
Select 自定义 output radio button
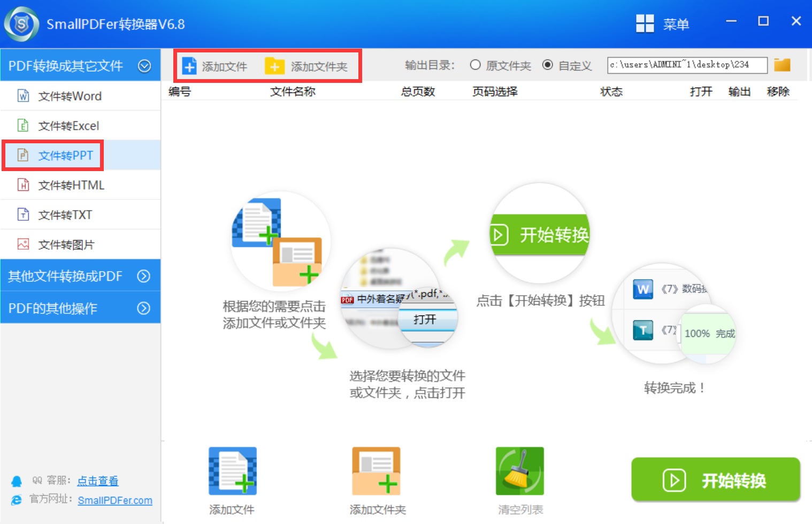point(547,65)
